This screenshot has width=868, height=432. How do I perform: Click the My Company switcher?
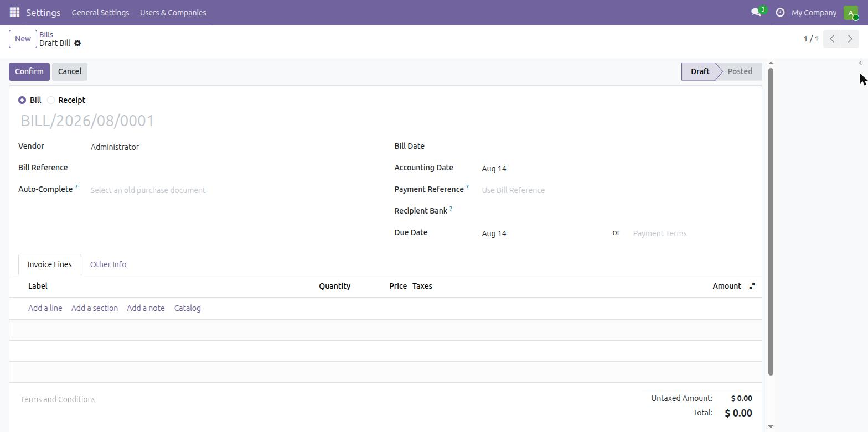click(x=814, y=12)
